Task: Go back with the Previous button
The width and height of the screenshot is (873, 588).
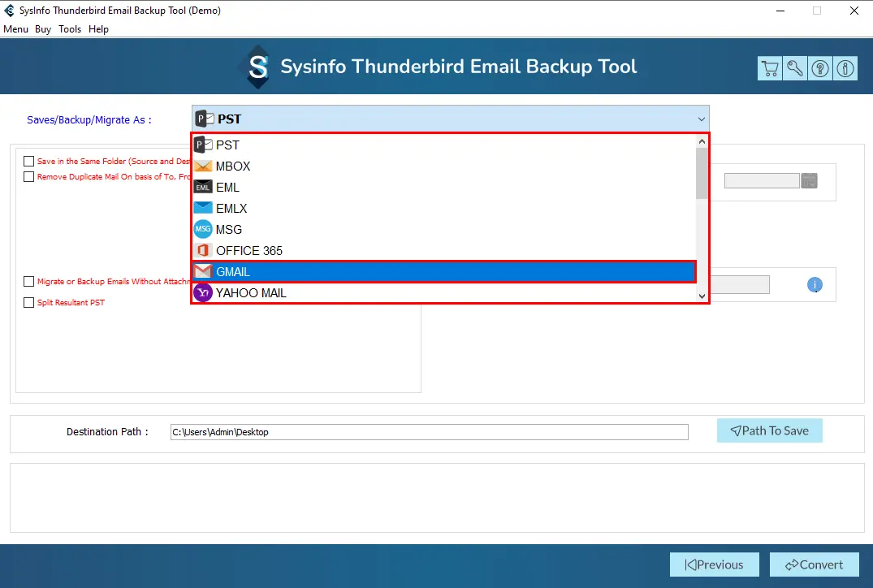Action: click(715, 564)
